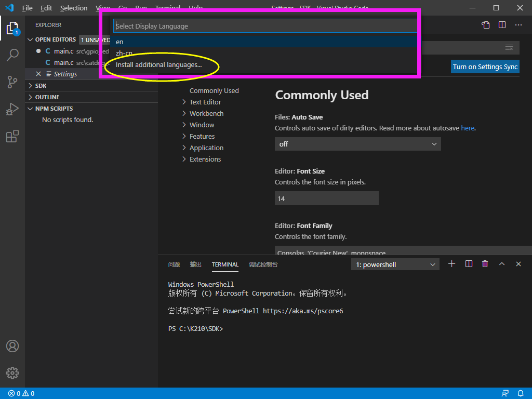Image resolution: width=532 pixels, height=399 pixels.
Task: Open the Edit menu
Action: (x=46, y=8)
